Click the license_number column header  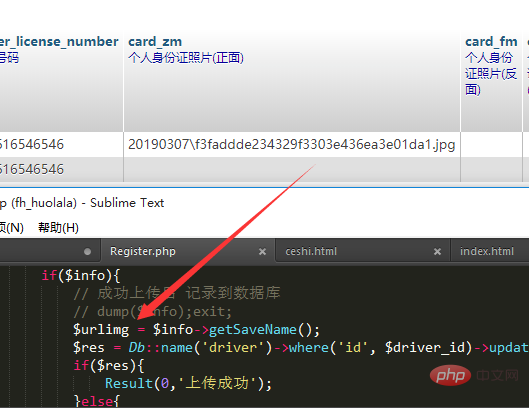[x=59, y=42]
